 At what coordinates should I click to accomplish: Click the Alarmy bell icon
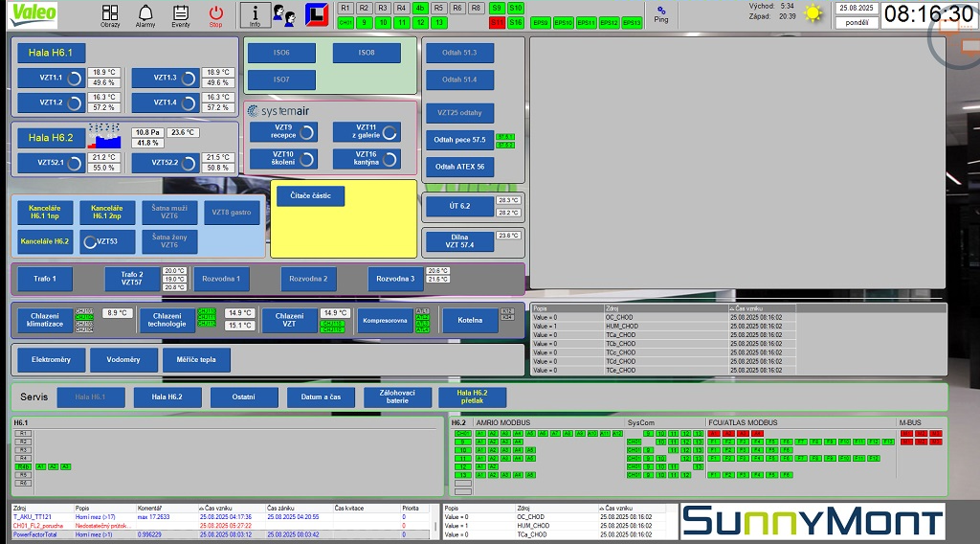click(x=145, y=15)
